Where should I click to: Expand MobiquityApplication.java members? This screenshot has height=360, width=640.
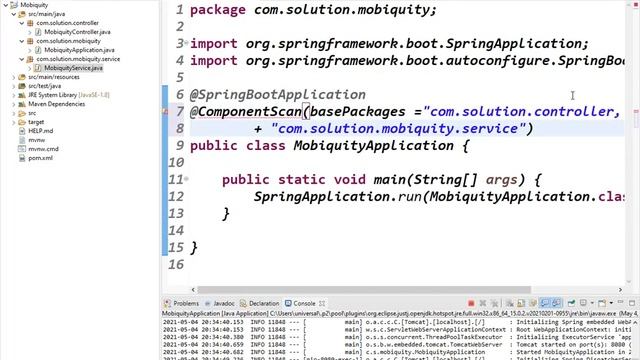30,50
